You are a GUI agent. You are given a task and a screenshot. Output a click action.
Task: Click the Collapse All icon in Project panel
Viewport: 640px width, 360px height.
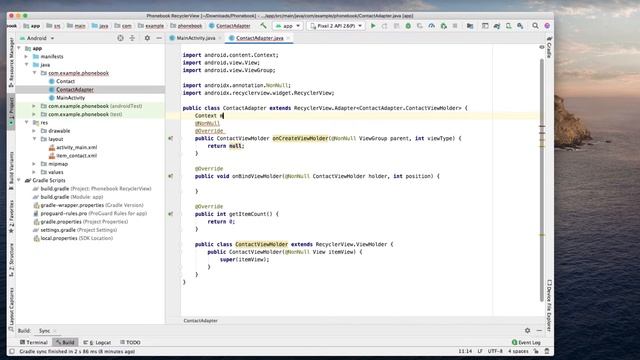pos(132,38)
